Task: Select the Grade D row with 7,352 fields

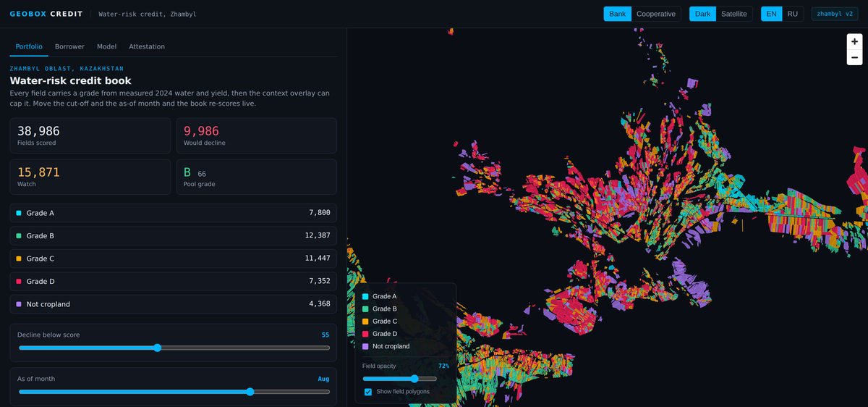Action: (174, 281)
